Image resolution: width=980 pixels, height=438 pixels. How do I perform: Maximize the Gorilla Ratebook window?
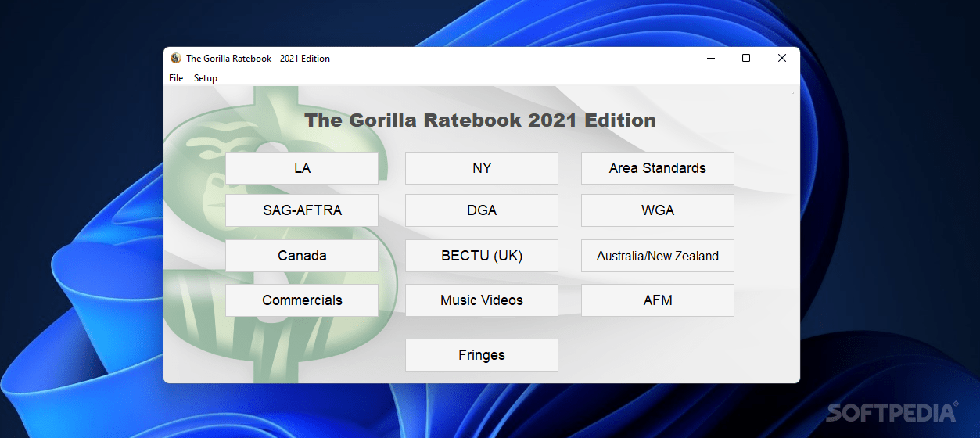point(746,58)
